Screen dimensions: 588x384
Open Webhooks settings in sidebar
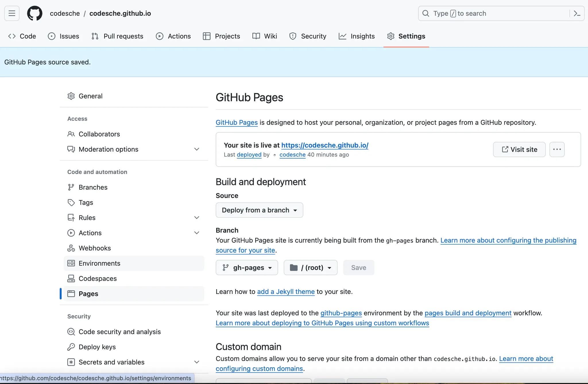pos(94,248)
